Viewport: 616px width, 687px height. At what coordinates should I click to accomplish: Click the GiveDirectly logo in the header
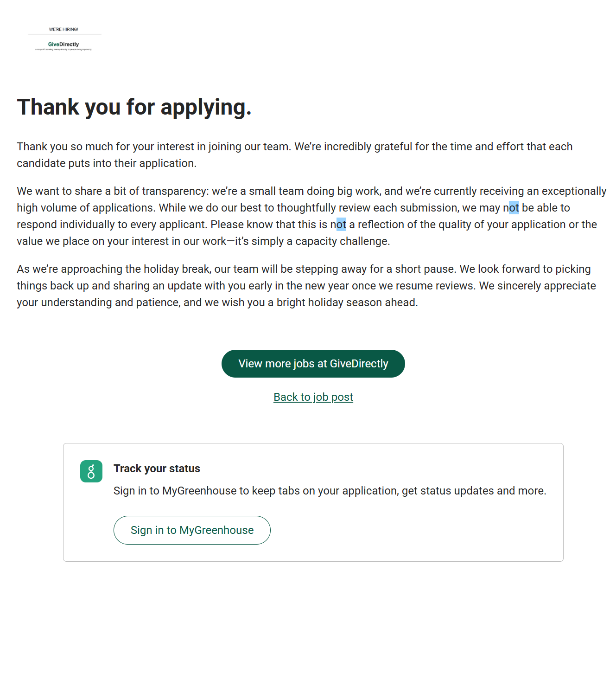64,45
